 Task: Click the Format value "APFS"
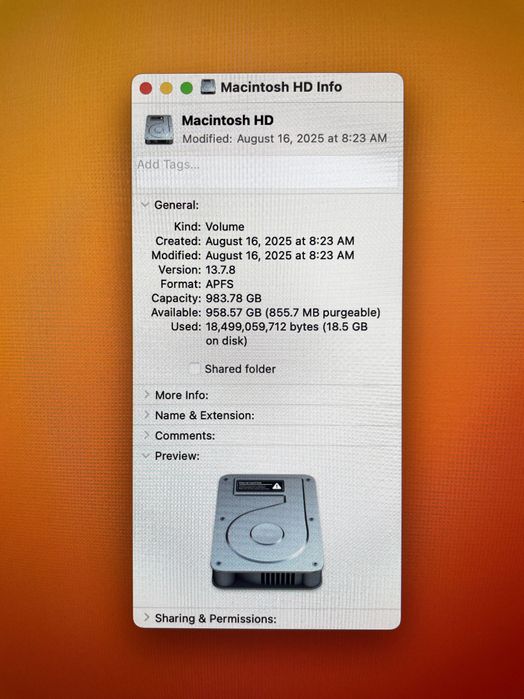pyautogui.click(x=219, y=284)
